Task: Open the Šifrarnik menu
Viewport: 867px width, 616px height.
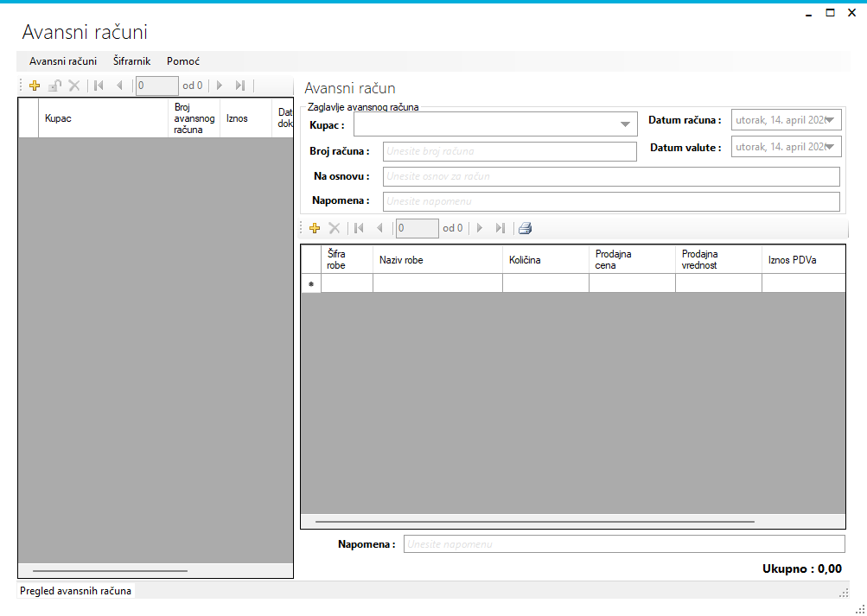Action: click(131, 61)
